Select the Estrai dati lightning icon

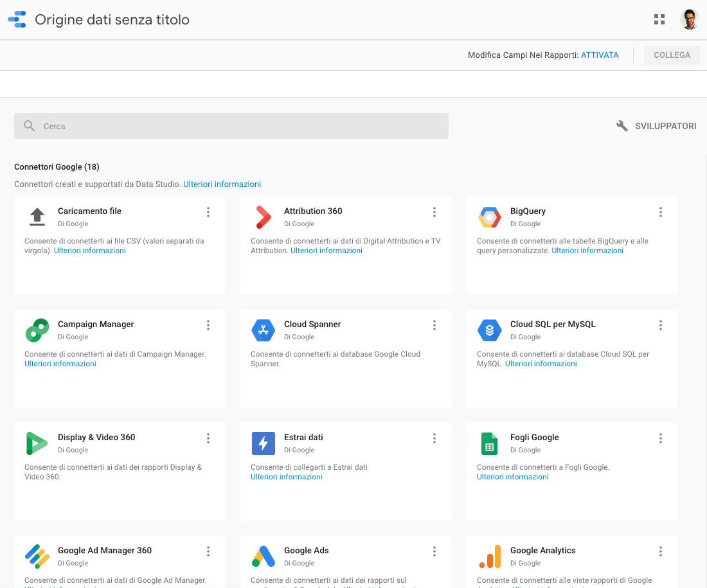[263, 443]
